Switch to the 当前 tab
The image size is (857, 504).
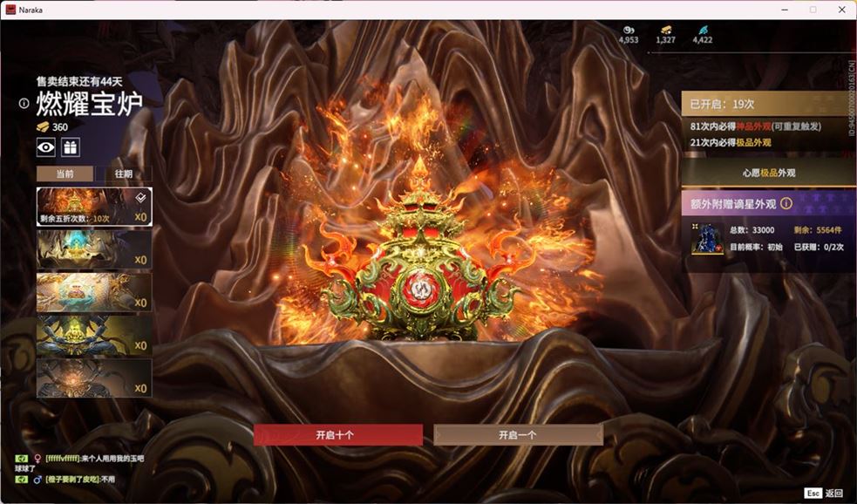(65, 174)
